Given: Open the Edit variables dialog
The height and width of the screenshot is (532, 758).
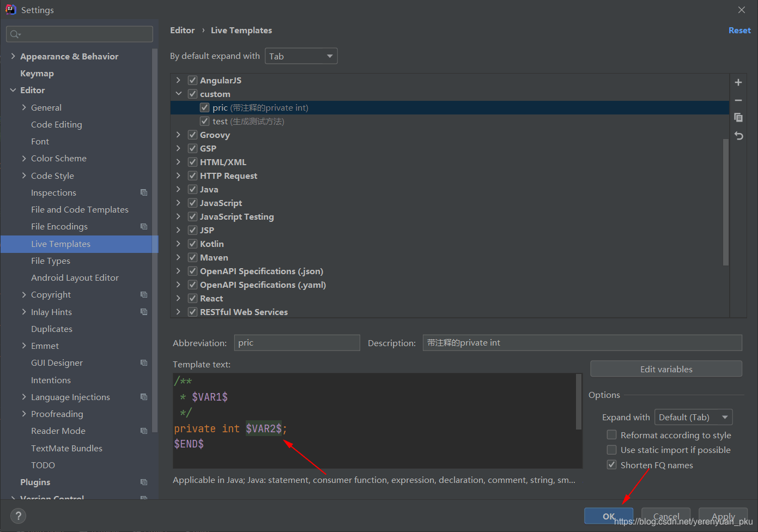Looking at the screenshot, I should click(x=666, y=369).
